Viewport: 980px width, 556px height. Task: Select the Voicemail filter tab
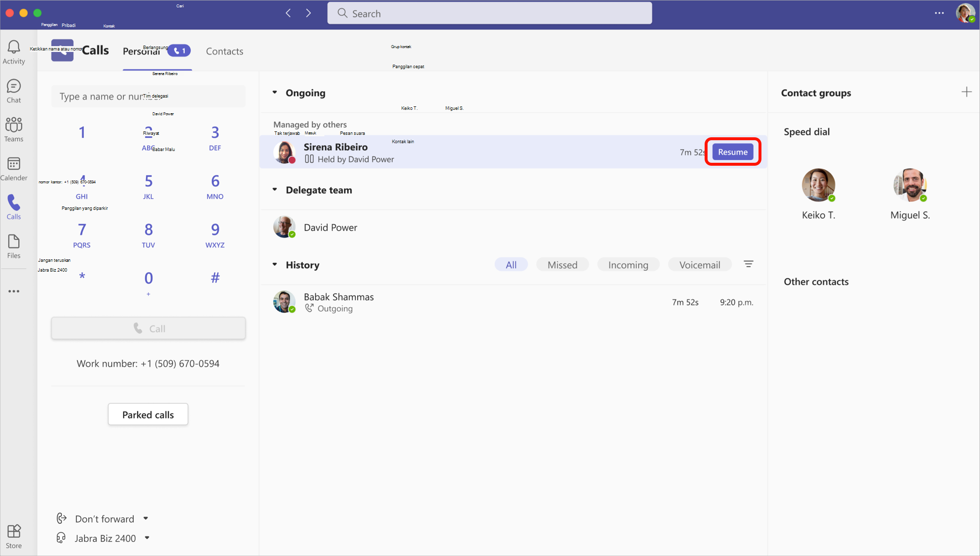[x=700, y=265]
